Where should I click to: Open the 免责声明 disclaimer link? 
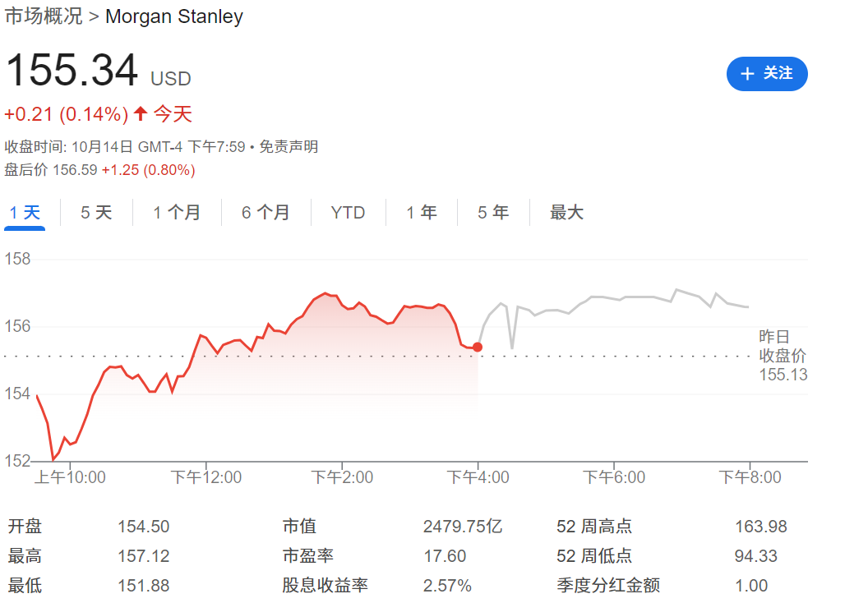tap(289, 147)
